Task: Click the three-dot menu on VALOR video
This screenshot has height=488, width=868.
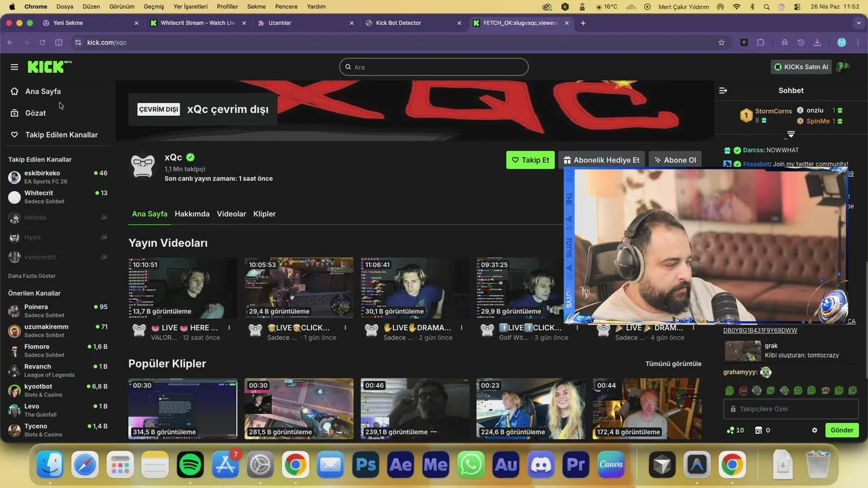Action: 229,328
